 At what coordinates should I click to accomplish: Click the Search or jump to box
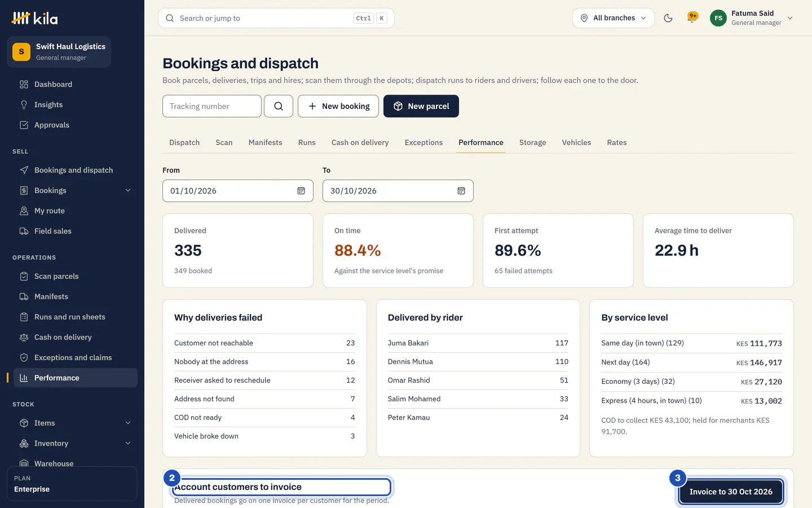[276, 18]
